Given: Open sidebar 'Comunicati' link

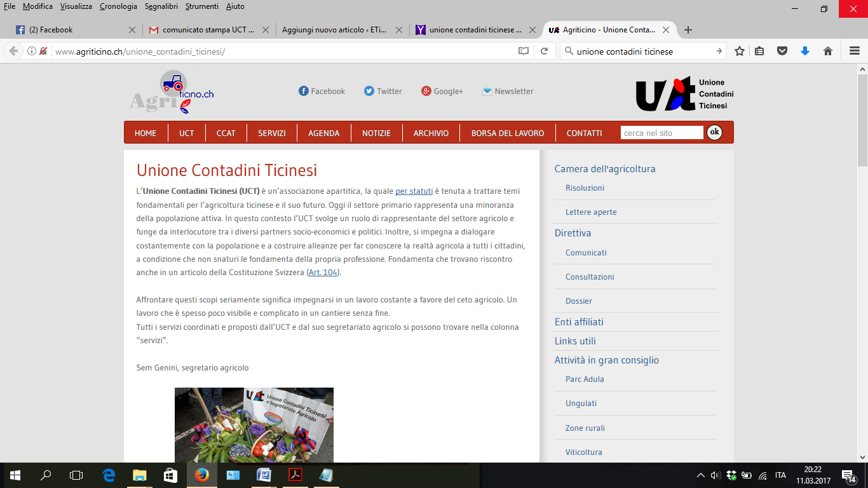Looking at the screenshot, I should [586, 253].
